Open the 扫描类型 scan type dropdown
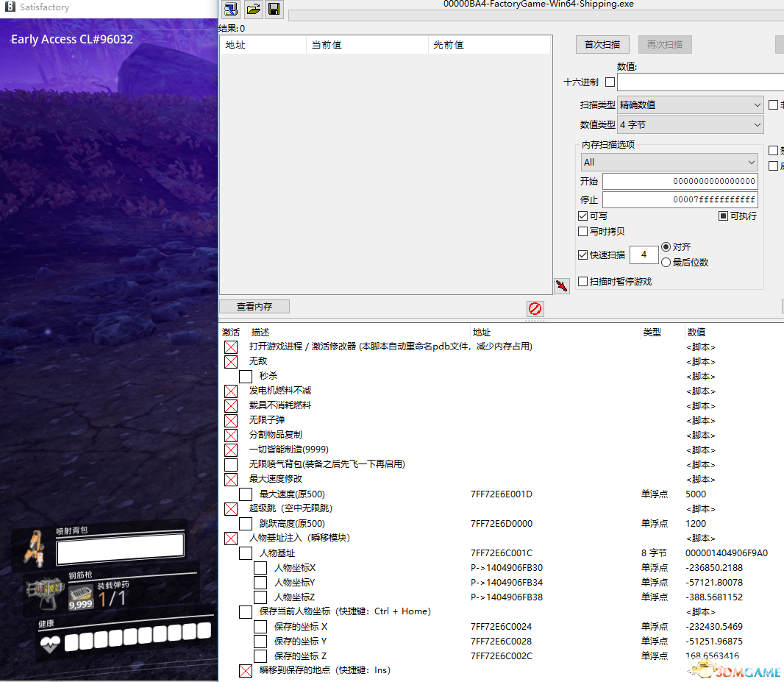This screenshot has height=682, width=784. click(x=691, y=105)
